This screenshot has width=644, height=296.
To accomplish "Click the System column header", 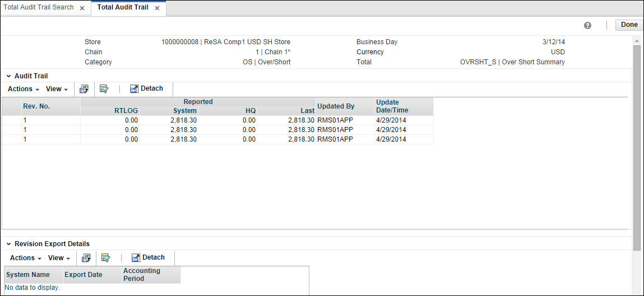I will 169,111.
